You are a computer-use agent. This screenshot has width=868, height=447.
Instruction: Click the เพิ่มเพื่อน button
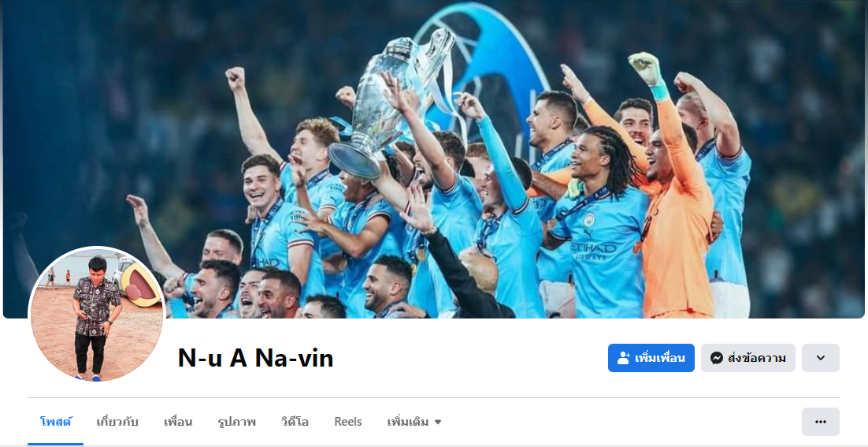651,358
